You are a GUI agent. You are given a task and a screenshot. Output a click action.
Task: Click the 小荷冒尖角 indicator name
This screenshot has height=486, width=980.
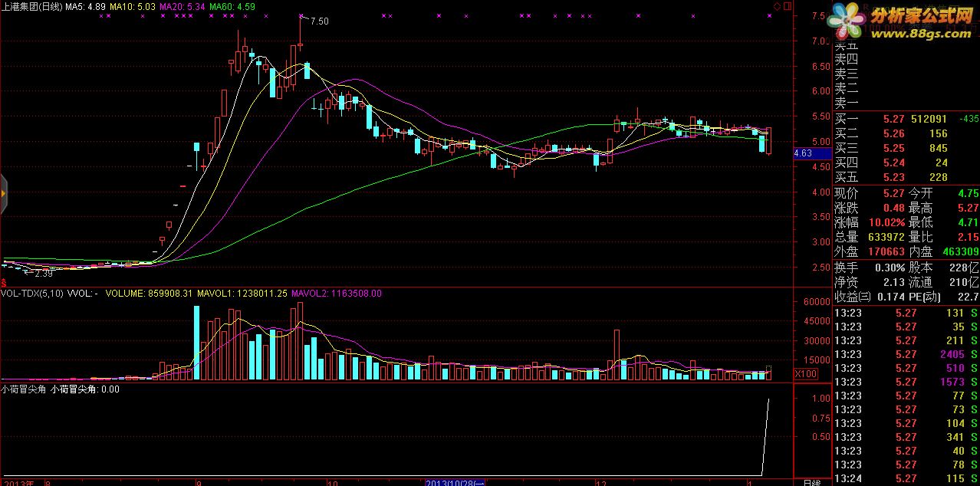coord(24,389)
